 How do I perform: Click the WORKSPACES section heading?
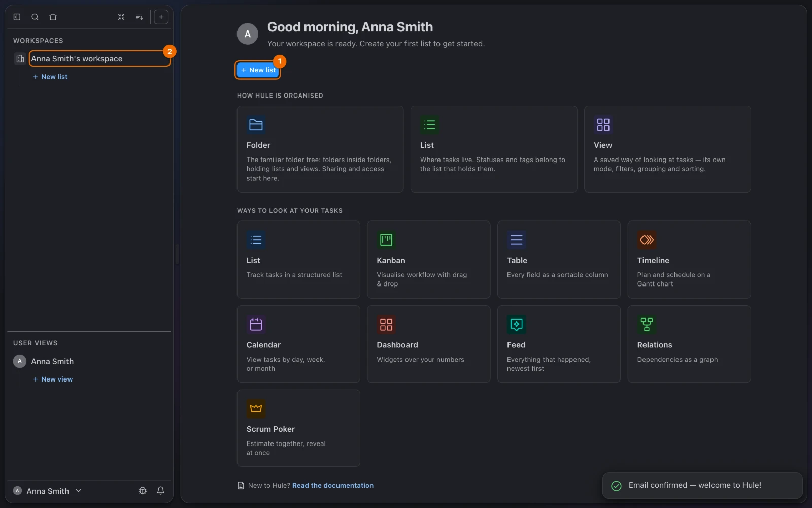[x=38, y=41]
